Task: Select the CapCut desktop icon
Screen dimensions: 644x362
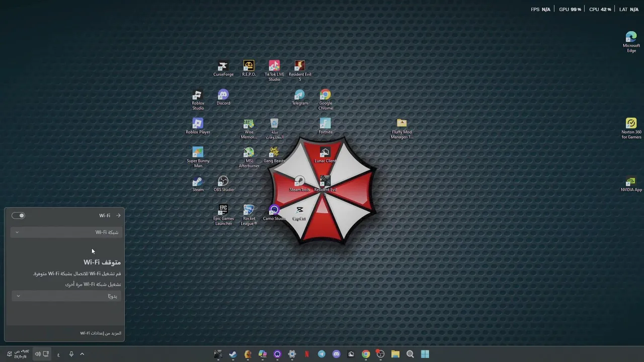Action: point(299,213)
